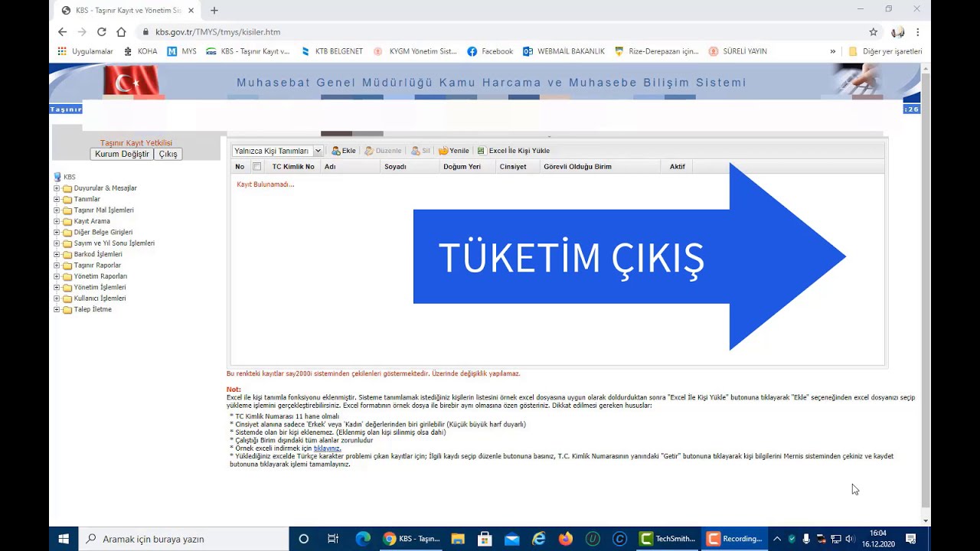Expand the Duyurular & Mesajlar tree node
Viewport: 980px width, 551px height.
coord(57,188)
